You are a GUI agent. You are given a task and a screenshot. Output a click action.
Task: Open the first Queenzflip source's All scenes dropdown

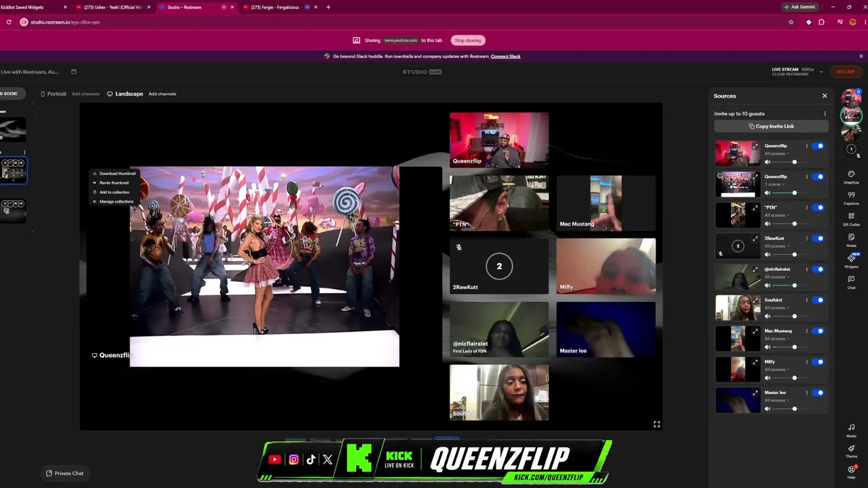(x=776, y=153)
